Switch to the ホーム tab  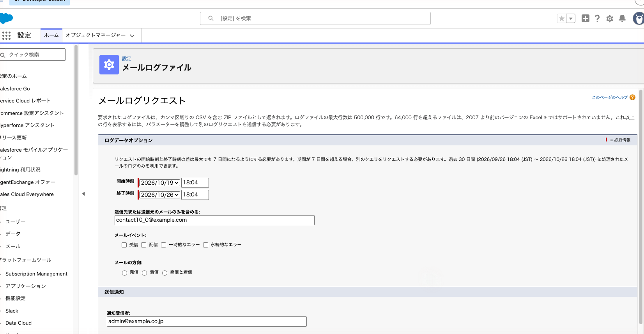[x=51, y=35]
